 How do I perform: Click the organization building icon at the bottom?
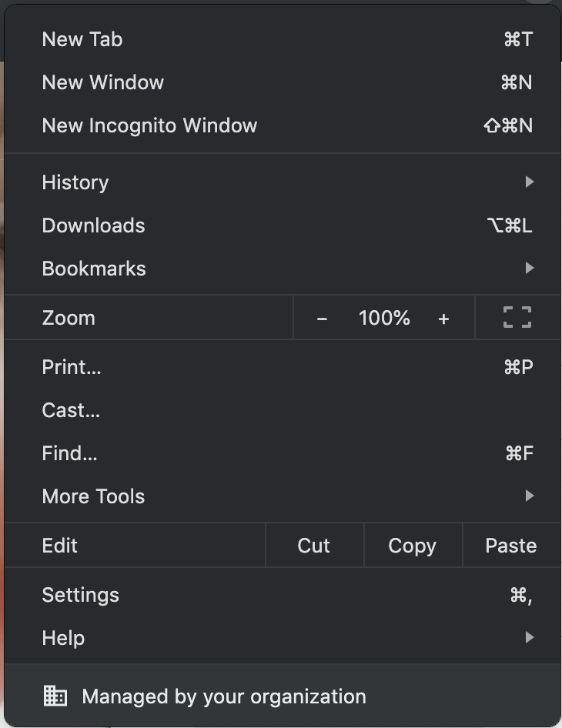(x=55, y=696)
